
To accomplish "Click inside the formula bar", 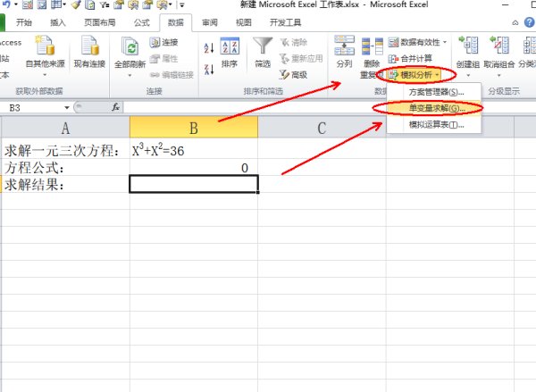I will [253, 107].
